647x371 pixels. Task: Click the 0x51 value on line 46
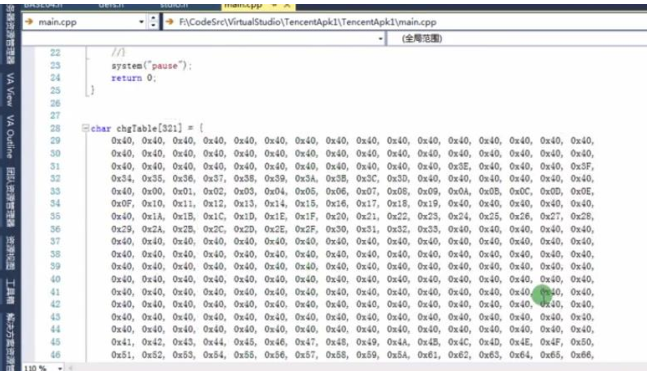123,354
